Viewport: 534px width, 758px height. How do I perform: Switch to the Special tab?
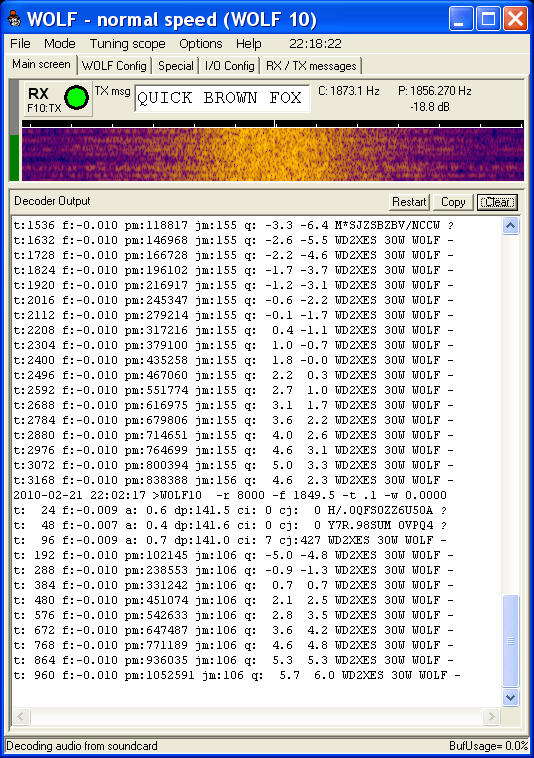point(175,66)
